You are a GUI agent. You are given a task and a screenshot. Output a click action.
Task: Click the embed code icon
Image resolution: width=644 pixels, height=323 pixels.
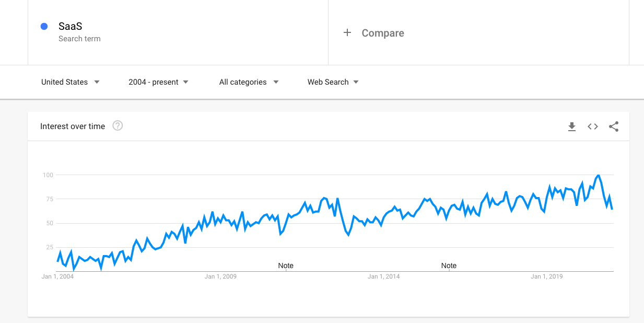pyautogui.click(x=593, y=126)
